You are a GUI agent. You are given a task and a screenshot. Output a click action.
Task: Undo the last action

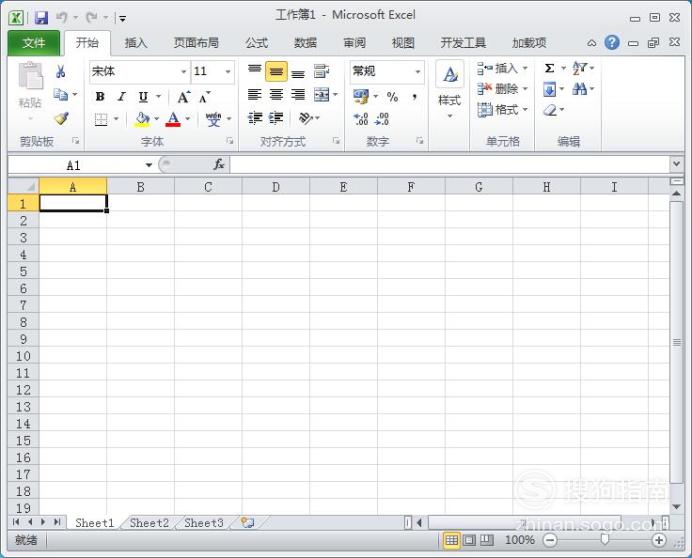61,18
